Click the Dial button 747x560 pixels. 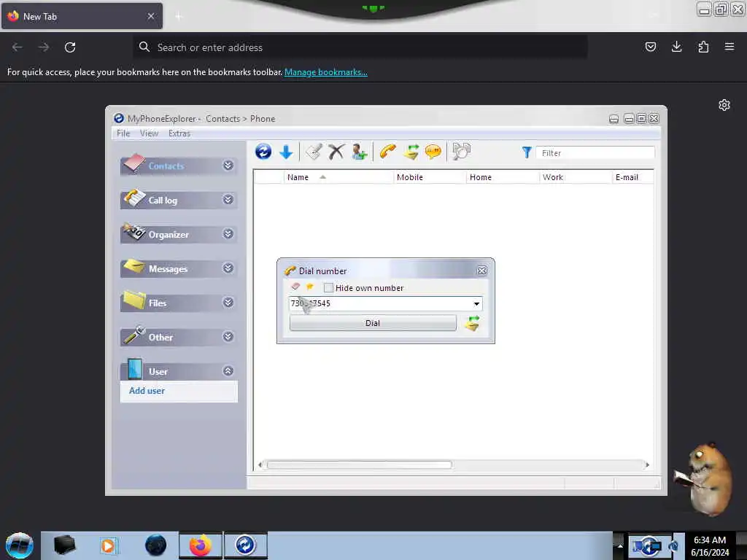pyautogui.click(x=373, y=323)
